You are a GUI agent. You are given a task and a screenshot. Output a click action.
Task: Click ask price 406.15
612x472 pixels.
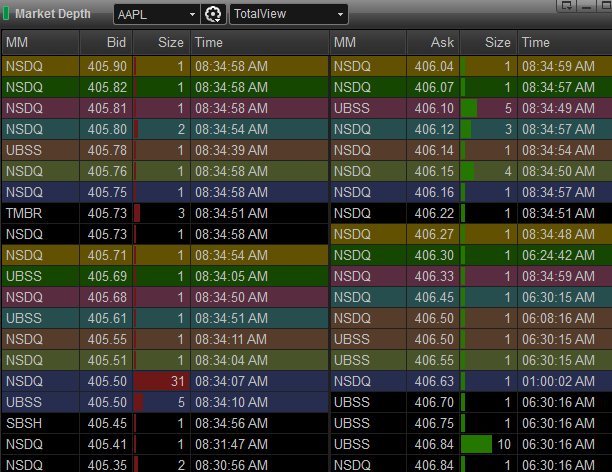(x=434, y=172)
